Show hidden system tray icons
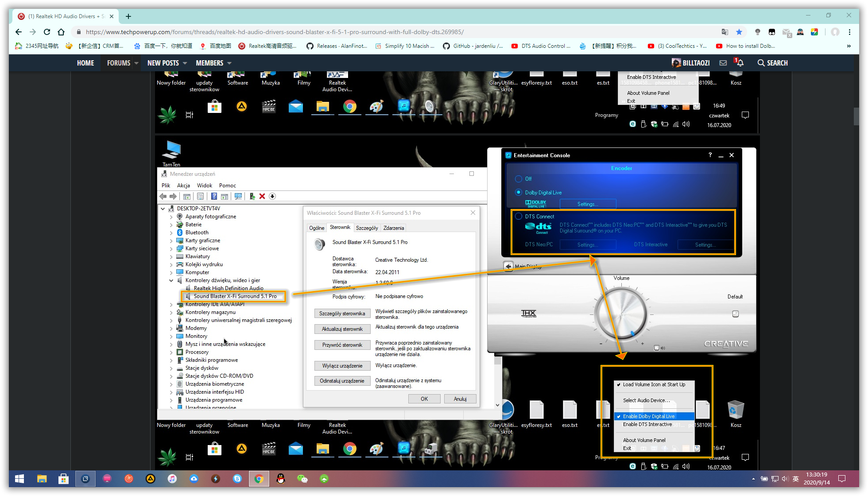This screenshot has width=868, height=496. point(753,479)
